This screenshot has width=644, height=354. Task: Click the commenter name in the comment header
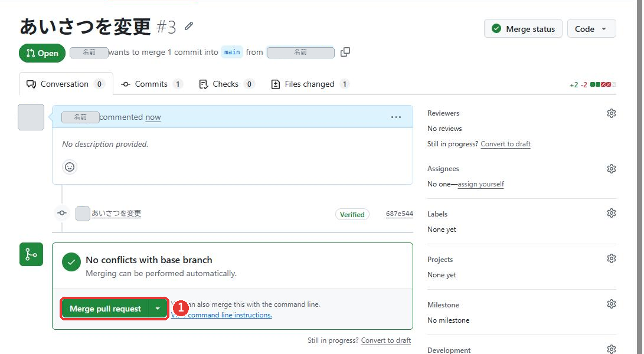[x=80, y=117]
